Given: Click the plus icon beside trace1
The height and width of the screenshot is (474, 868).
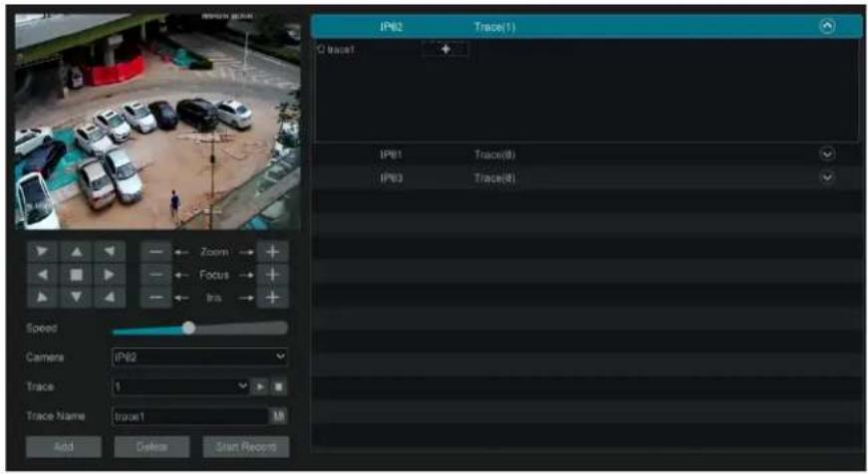Looking at the screenshot, I should [x=445, y=49].
